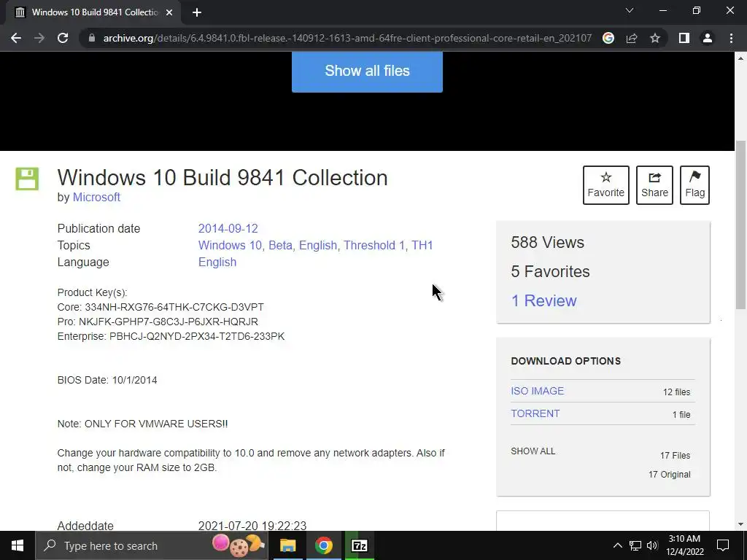Click the 588 Views text

click(x=547, y=242)
